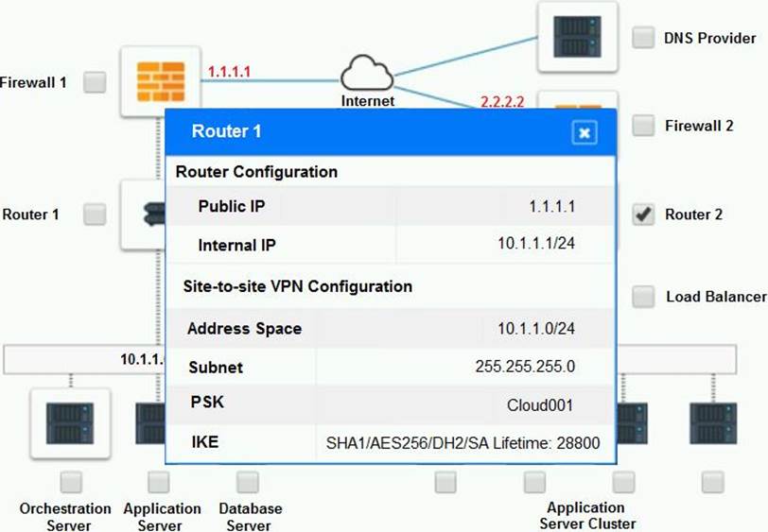The width and height of the screenshot is (768, 532).
Task: Uncheck the Router 2 checkbox
Action: point(643,215)
